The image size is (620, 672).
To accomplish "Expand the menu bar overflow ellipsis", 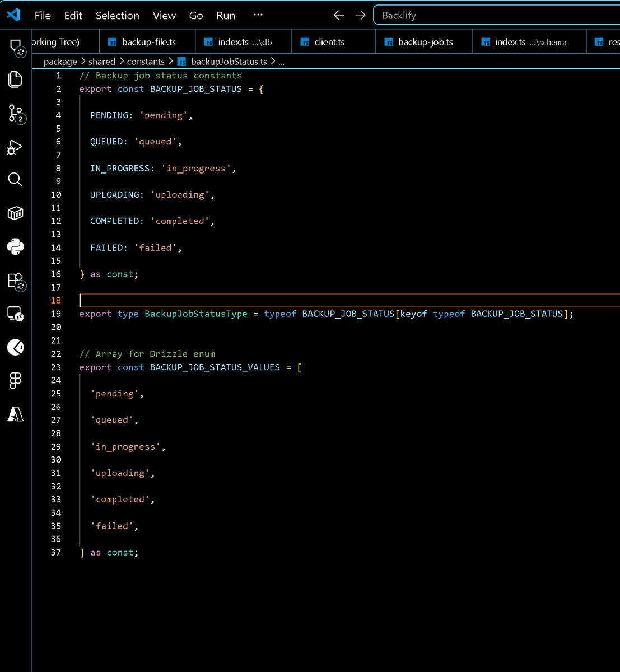I will point(258,15).
